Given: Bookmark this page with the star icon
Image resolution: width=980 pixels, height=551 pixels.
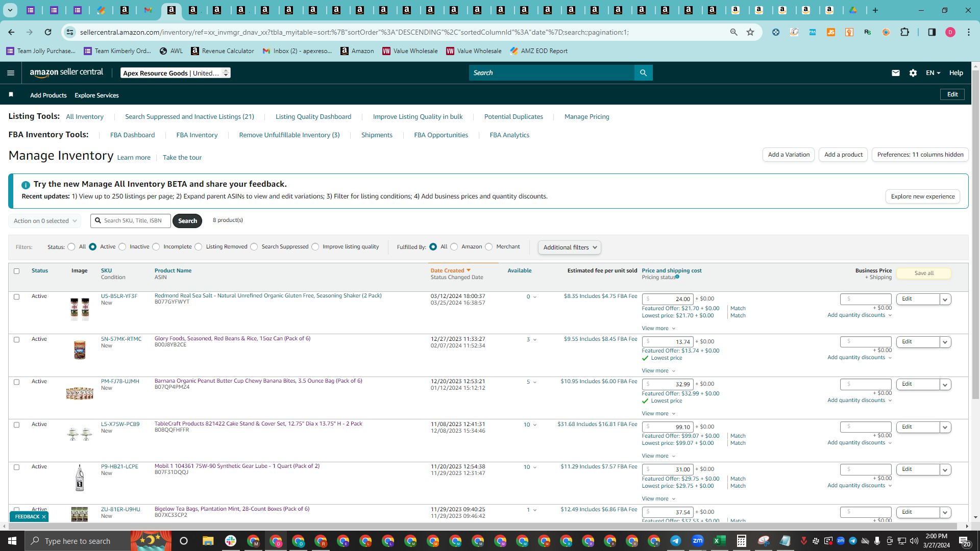Looking at the screenshot, I should pos(750,32).
